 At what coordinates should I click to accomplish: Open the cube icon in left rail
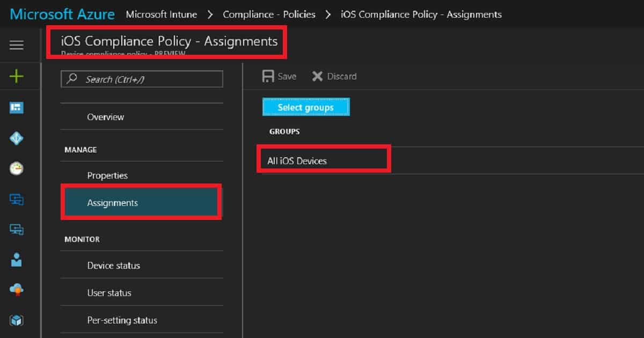pyautogui.click(x=17, y=321)
